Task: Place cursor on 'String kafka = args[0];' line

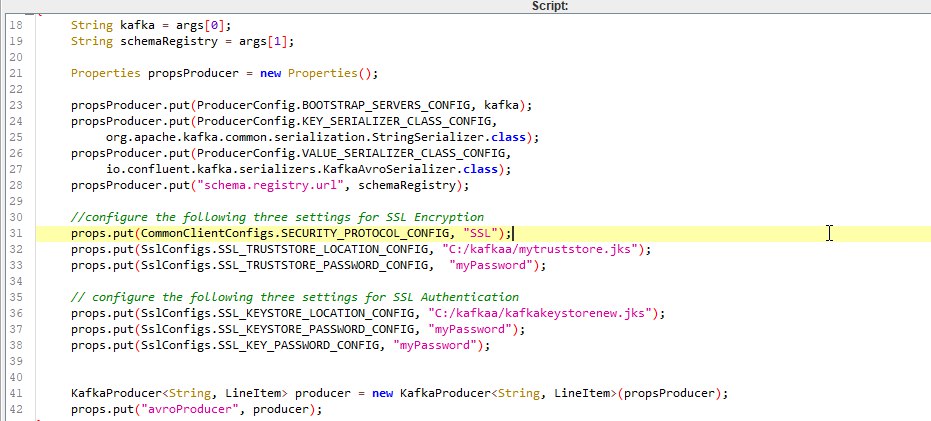Action: tap(151, 26)
